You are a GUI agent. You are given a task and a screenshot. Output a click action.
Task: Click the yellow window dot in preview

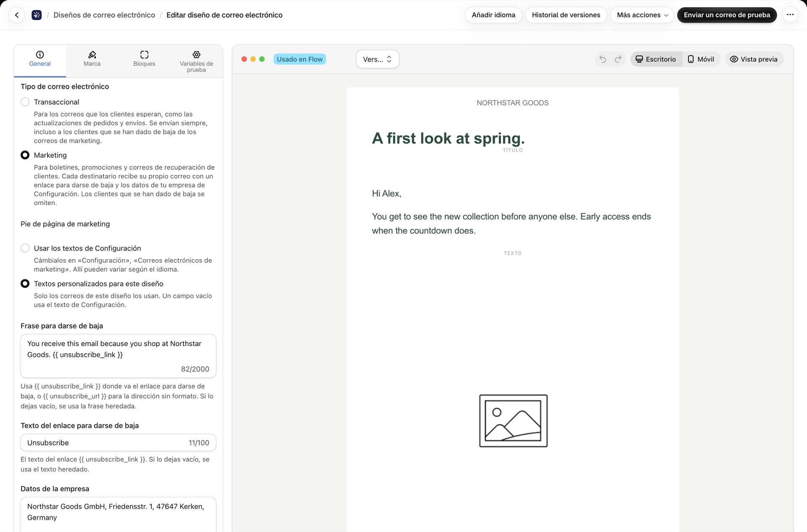tap(253, 59)
